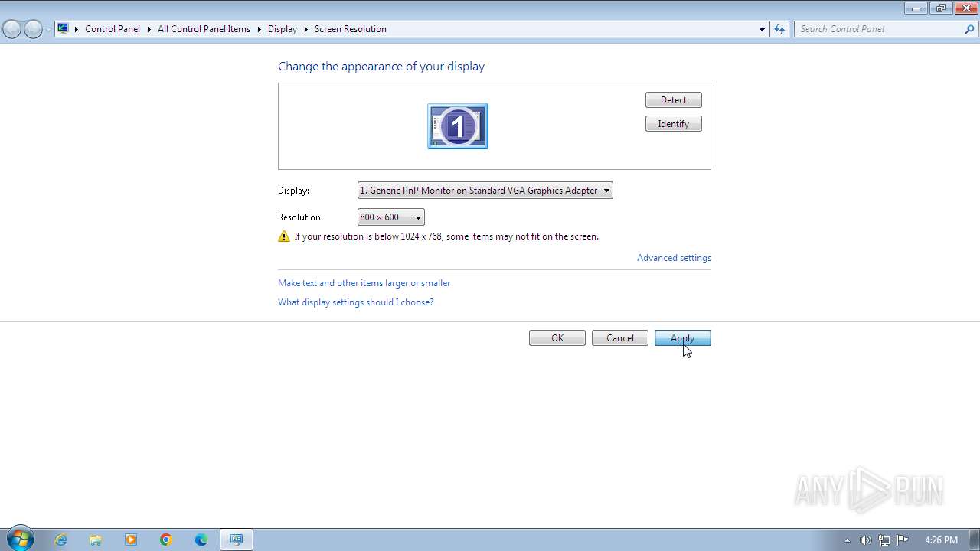980x551 pixels.
Task: Open address bar history dropdown
Action: [762, 29]
